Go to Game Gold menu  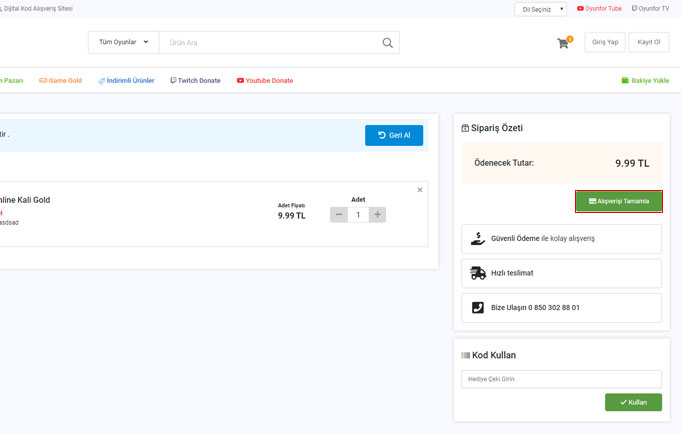tap(60, 80)
